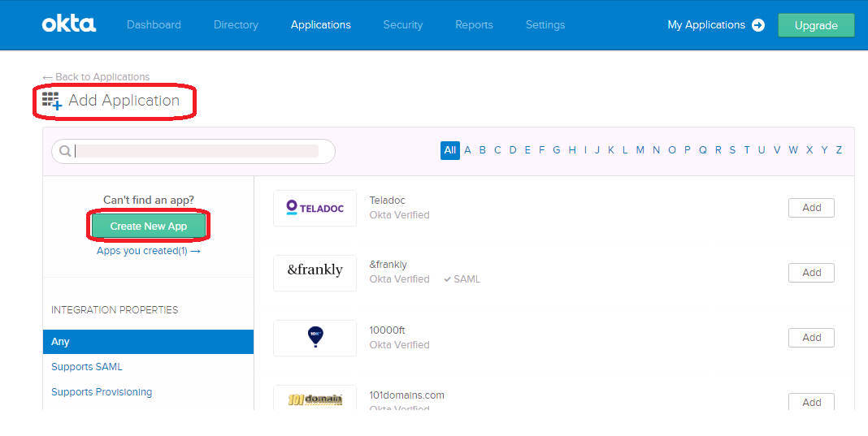The height and width of the screenshot is (436, 868).
Task: Filter apps by letter T
Action: click(747, 150)
